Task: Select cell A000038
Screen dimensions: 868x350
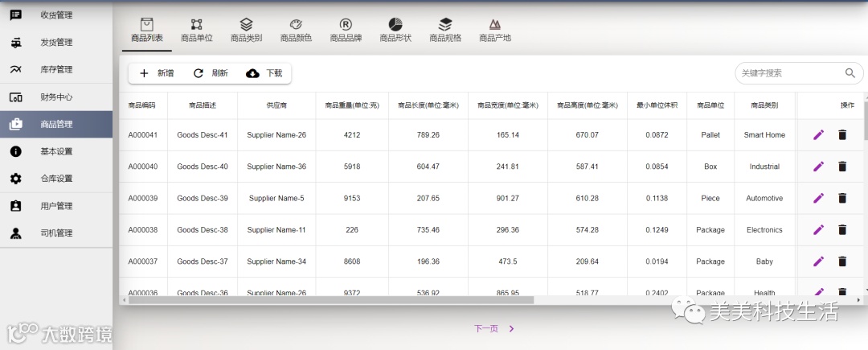Action: pos(143,229)
